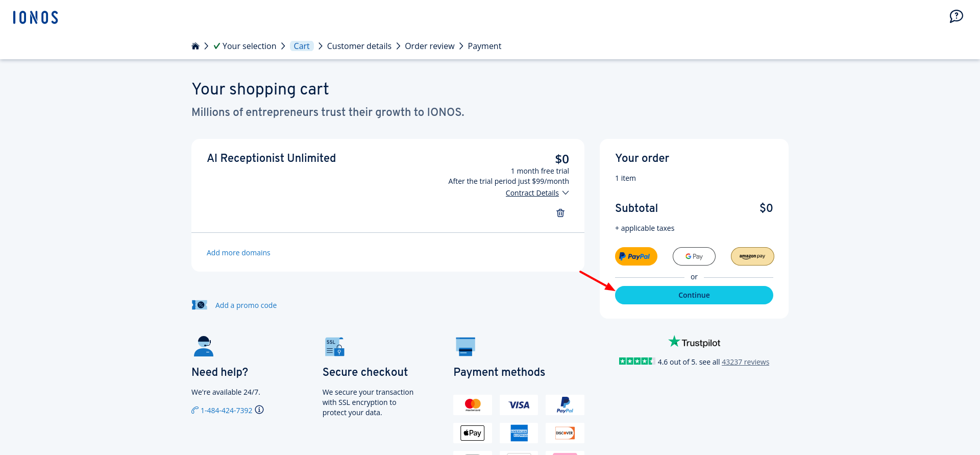The height and width of the screenshot is (455, 980).
Task: Click the VISA logo
Action: 519,405
